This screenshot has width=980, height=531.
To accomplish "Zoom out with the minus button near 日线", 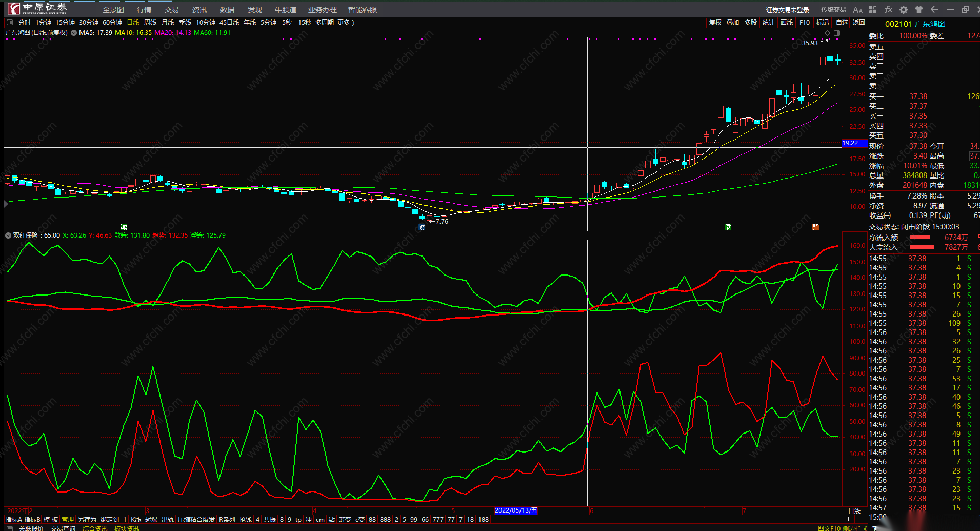I will tap(861, 519).
